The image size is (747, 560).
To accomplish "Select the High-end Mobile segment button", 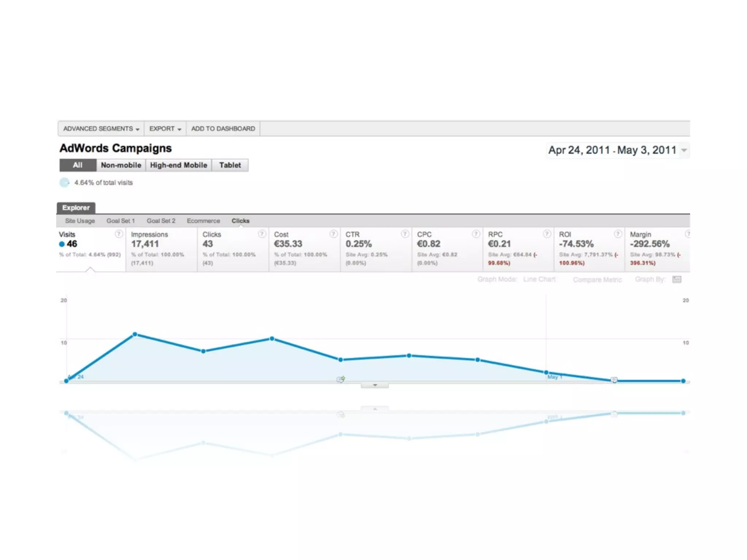I will 178,165.
